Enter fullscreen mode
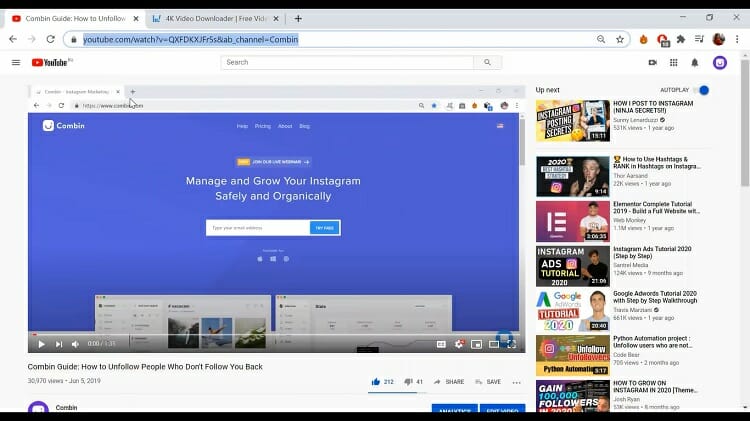 pyautogui.click(x=511, y=344)
